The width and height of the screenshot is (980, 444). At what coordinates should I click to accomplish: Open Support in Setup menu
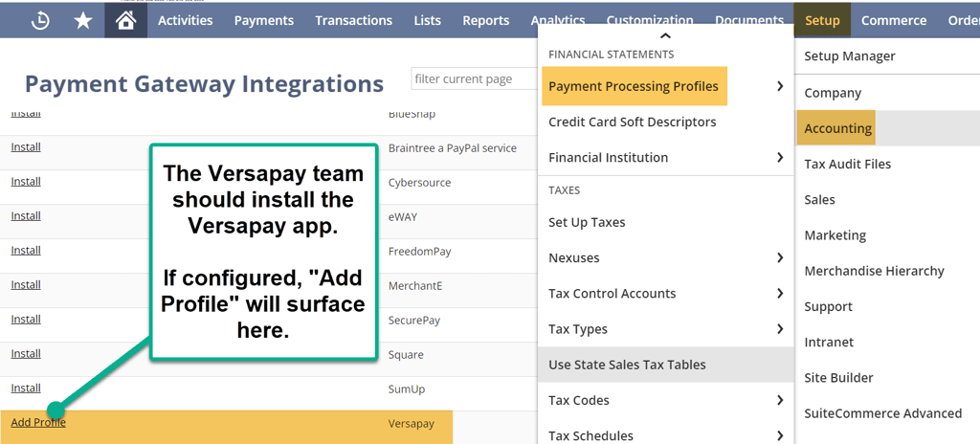click(x=828, y=306)
